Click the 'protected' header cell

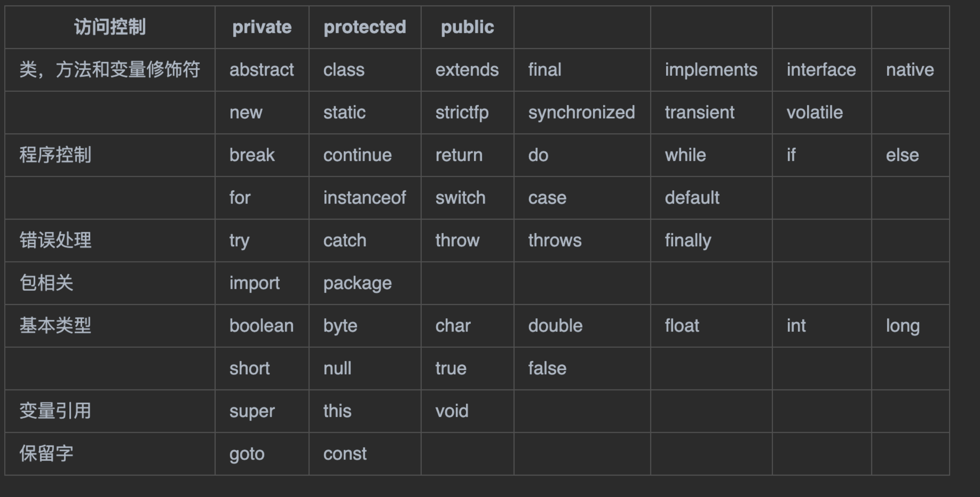364,27
